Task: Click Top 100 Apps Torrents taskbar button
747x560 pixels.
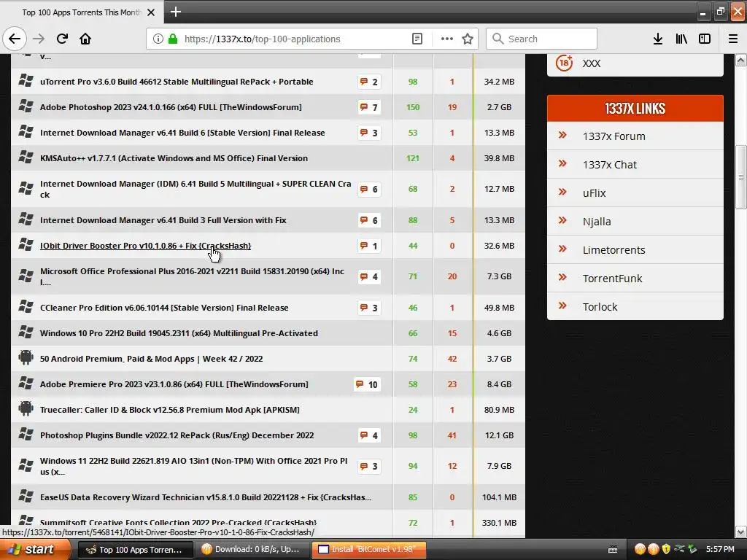Action: coord(135,550)
